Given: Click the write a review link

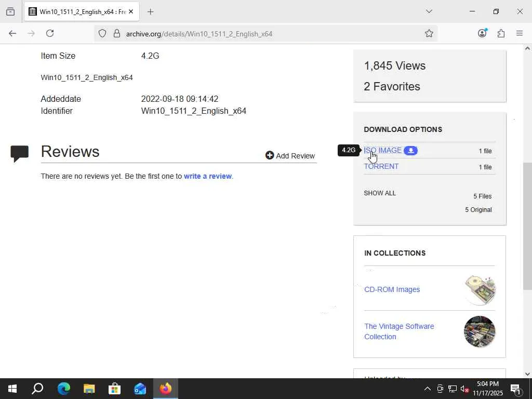Looking at the screenshot, I should point(208,176).
